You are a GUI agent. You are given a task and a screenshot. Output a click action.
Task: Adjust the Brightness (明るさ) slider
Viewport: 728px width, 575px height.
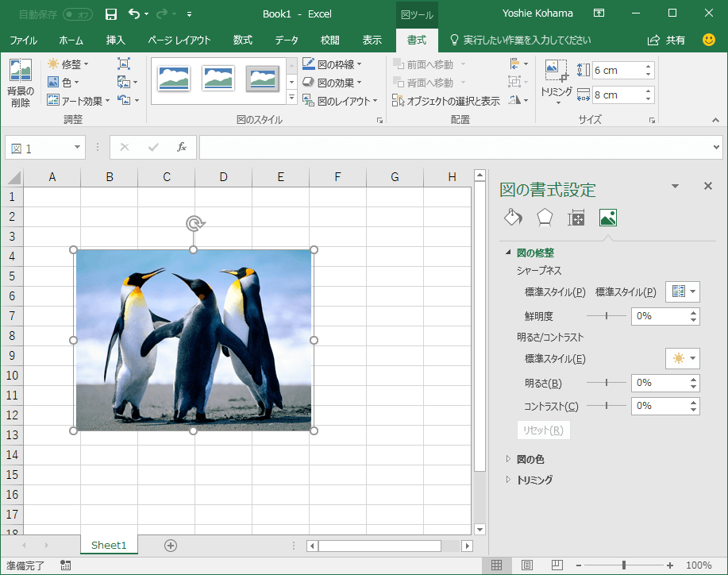[607, 383]
